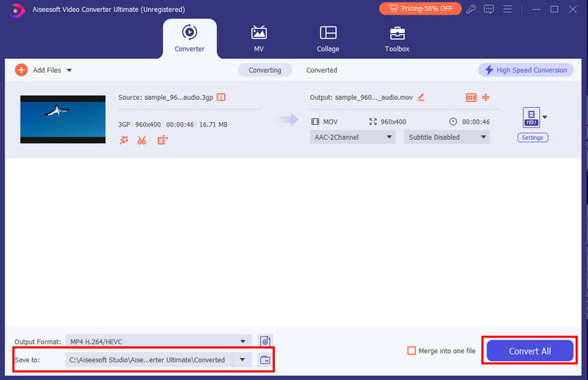This screenshot has width=588, height=380.
Task: Open the Toolbox tab
Action: (x=397, y=39)
